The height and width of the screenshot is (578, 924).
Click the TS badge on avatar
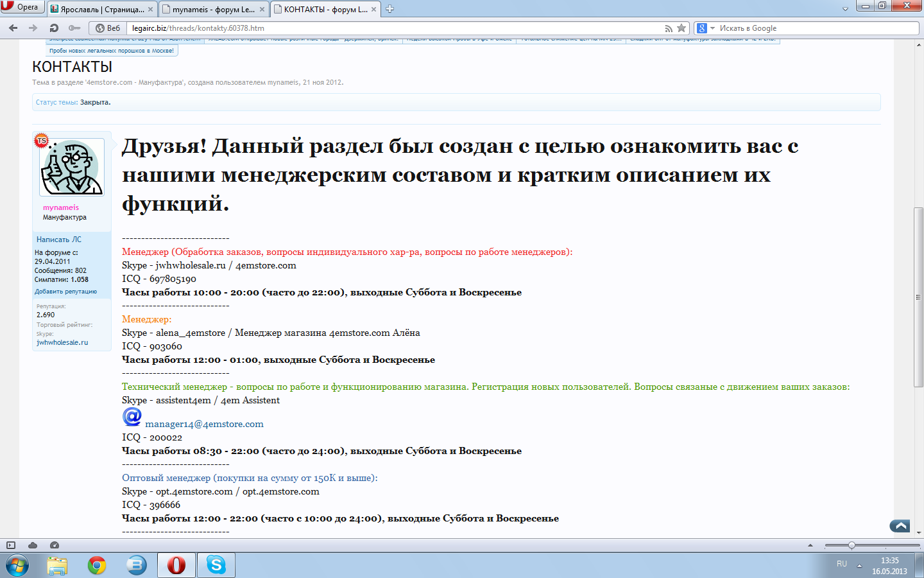42,141
